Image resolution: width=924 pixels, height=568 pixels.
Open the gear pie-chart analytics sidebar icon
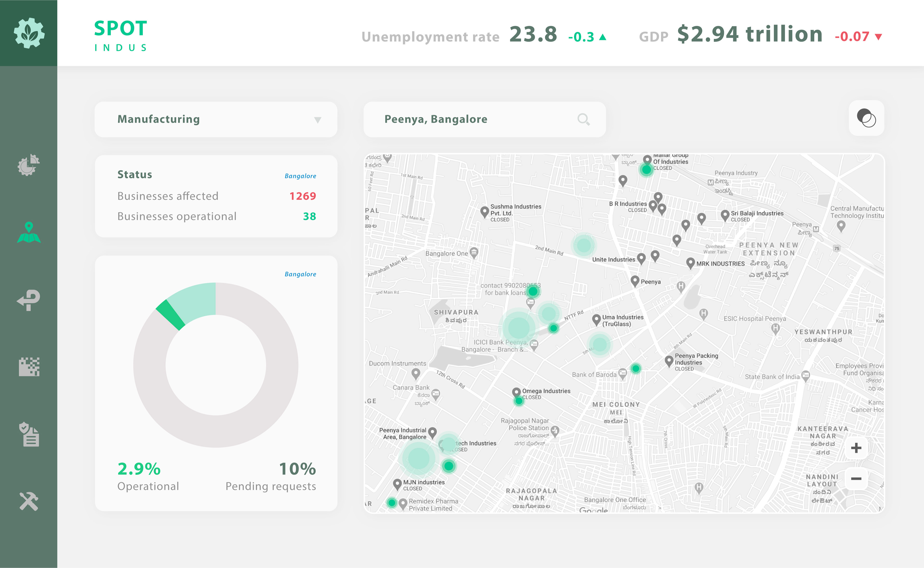tap(29, 165)
